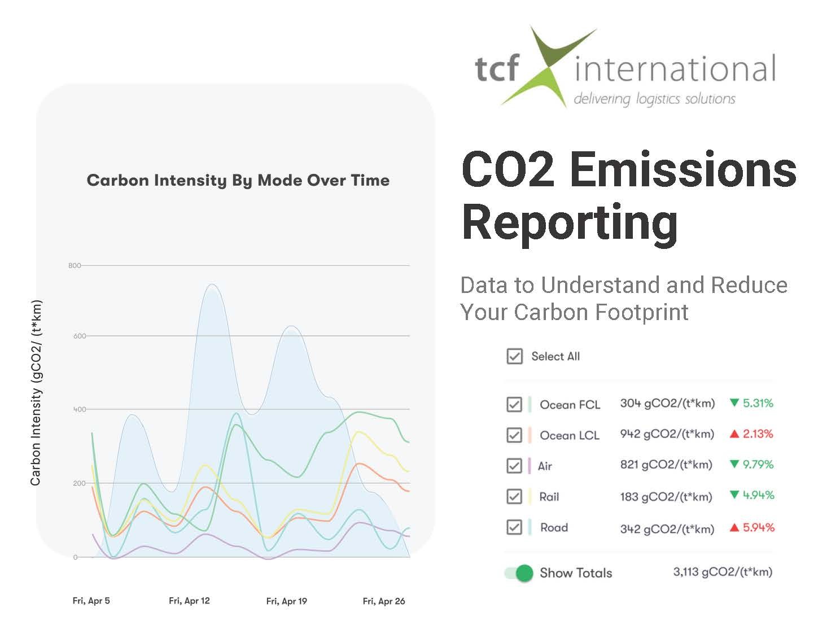The image size is (840, 639).
Task: Click the Ocean FCL green color bar
Action: (530, 405)
